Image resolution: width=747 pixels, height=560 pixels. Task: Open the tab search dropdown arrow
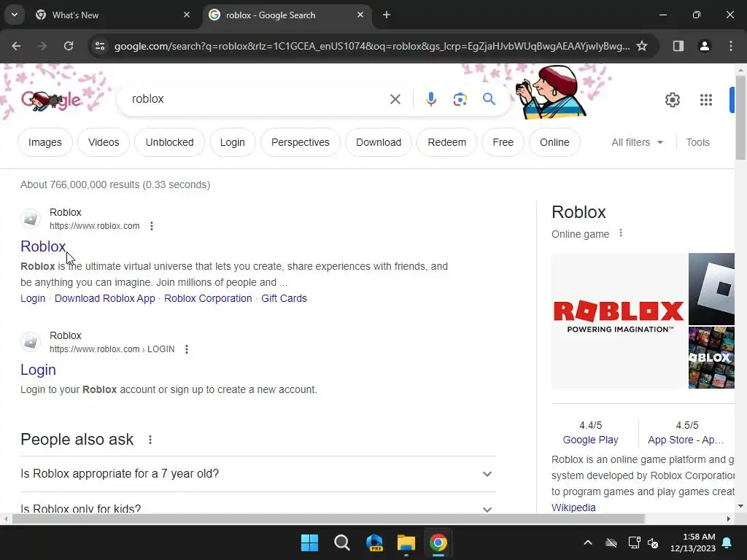pyautogui.click(x=15, y=15)
